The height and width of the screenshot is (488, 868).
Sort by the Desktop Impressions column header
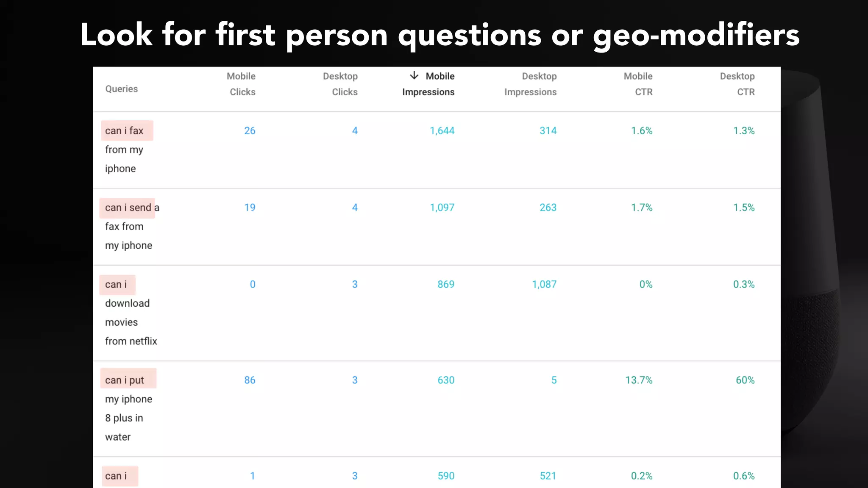(x=531, y=84)
